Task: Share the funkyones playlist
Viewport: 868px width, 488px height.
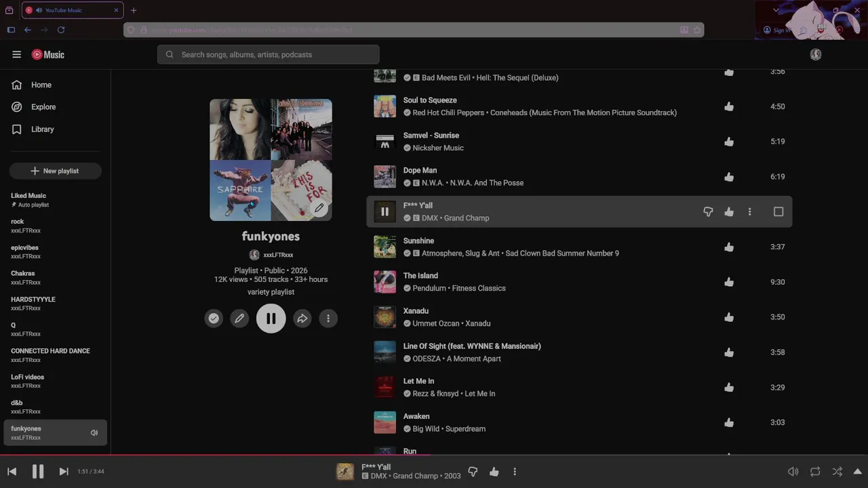Action: (302, 319)
